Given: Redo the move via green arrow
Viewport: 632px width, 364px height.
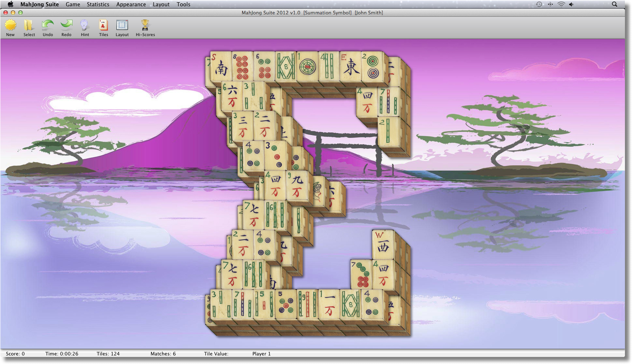Looking at the screenshot, I should point(66,28).
